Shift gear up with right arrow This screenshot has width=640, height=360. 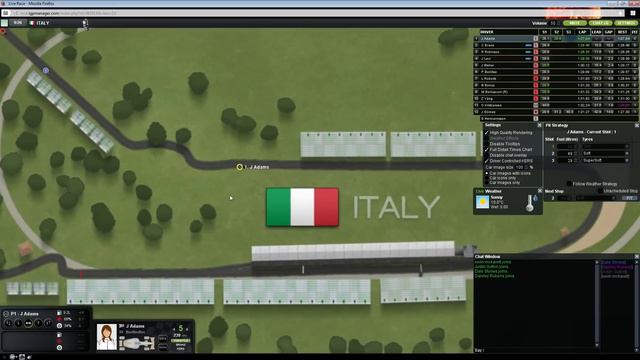tap(187, 329)
